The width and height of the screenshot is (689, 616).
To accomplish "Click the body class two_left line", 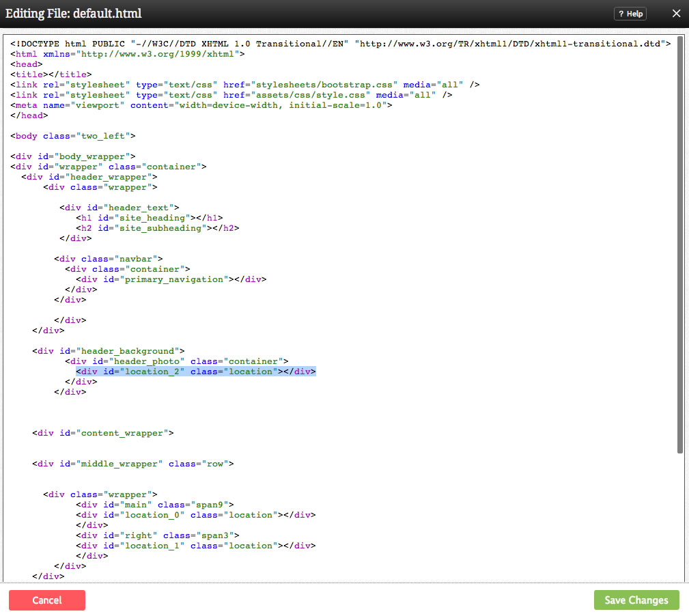I will coord(72,136).
